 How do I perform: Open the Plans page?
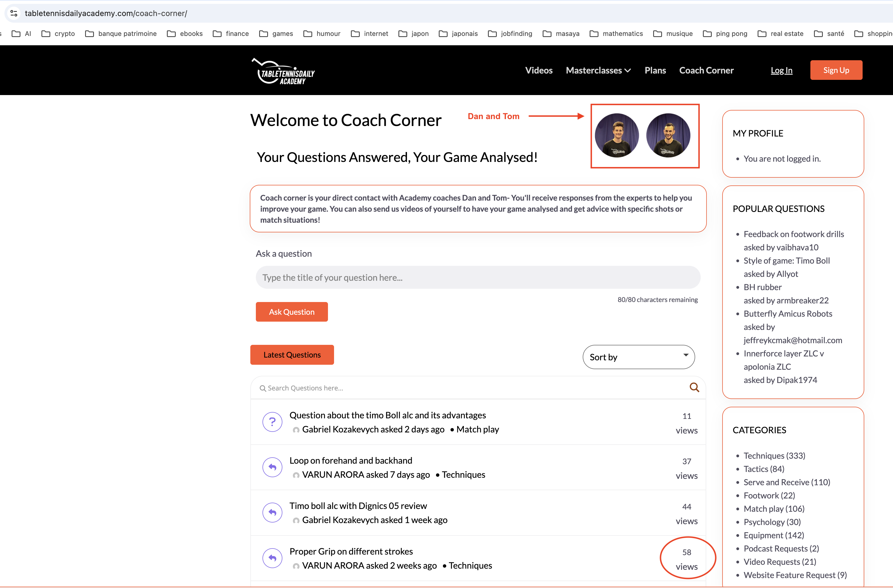tap(655, 70)
